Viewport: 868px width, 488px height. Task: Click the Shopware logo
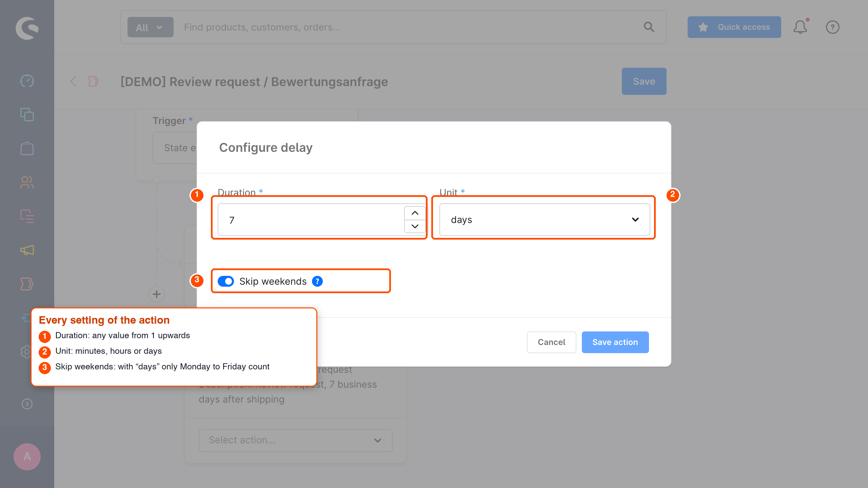tap(27, 28)
